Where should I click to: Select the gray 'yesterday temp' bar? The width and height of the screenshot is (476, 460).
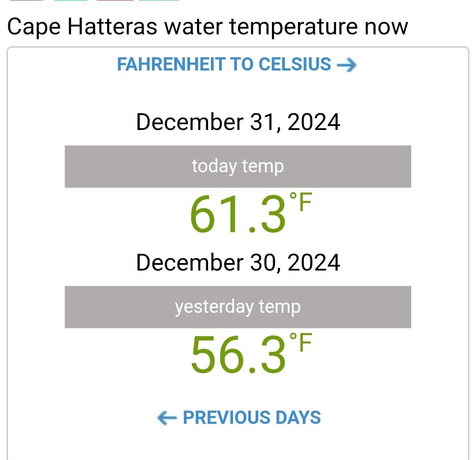coord(238,307)
